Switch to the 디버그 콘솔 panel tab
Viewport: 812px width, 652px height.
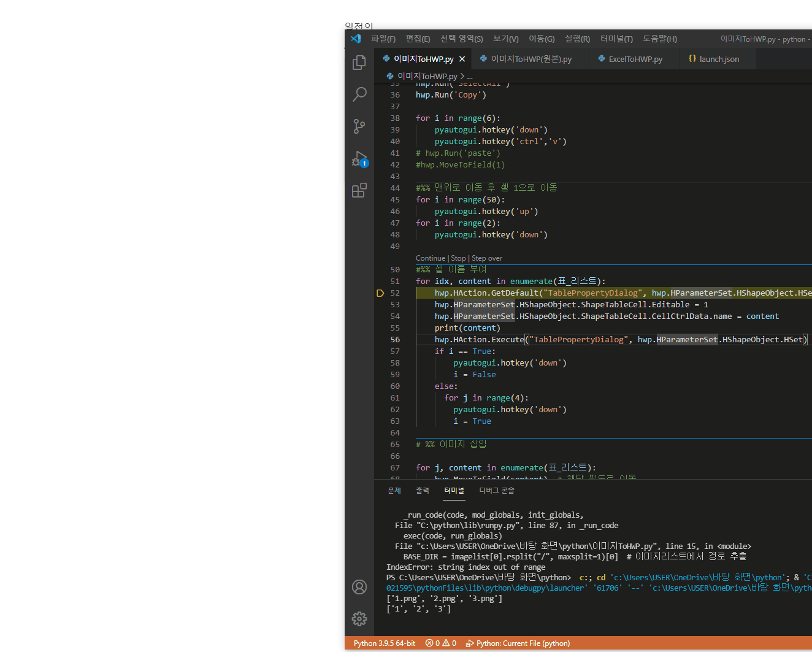(497, 491)
